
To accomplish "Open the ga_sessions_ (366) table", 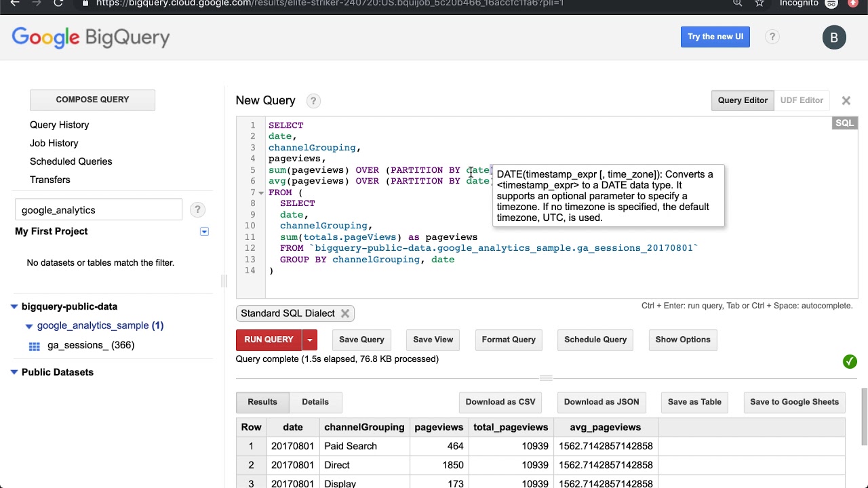I will click(x=91, y=346).
